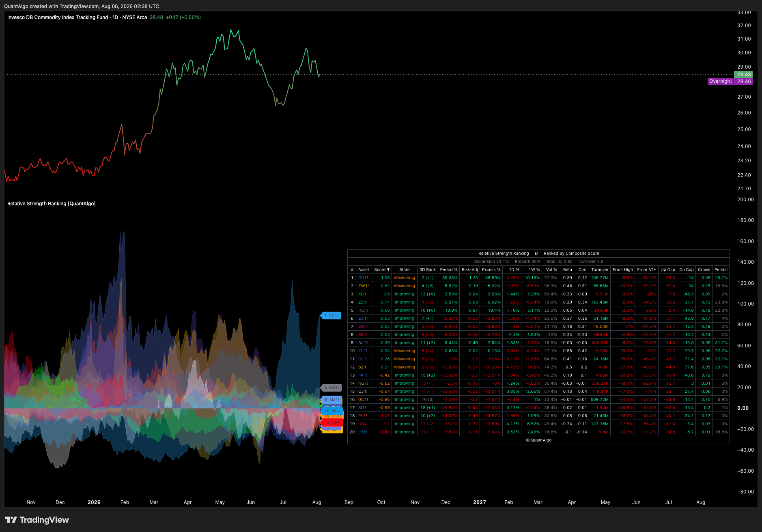Screen dimensions: 762x532
Task: Click the Turnover column header
Action: pos(600,270)
